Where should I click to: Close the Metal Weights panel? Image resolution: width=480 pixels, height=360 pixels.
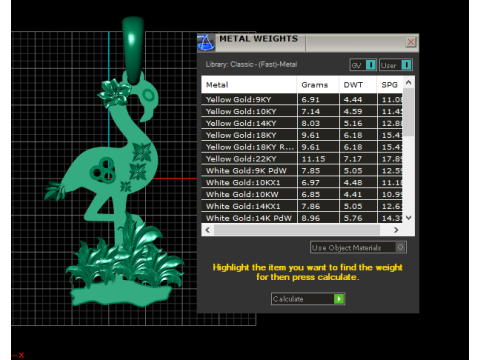(411, 42)
